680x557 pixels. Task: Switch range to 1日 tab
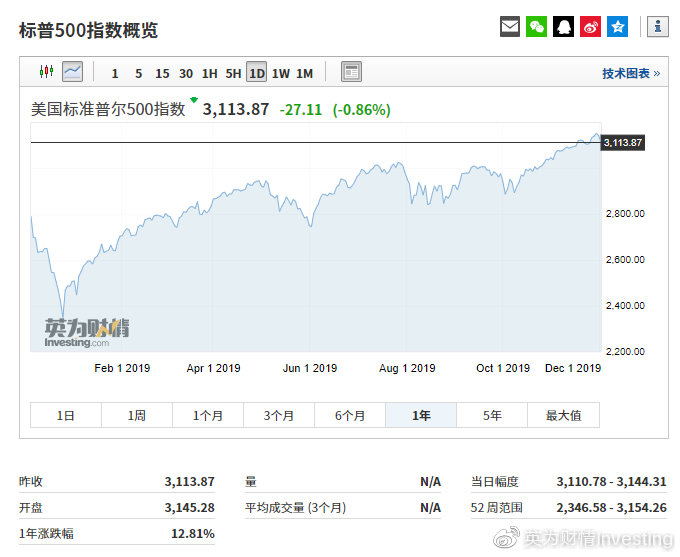66,415
